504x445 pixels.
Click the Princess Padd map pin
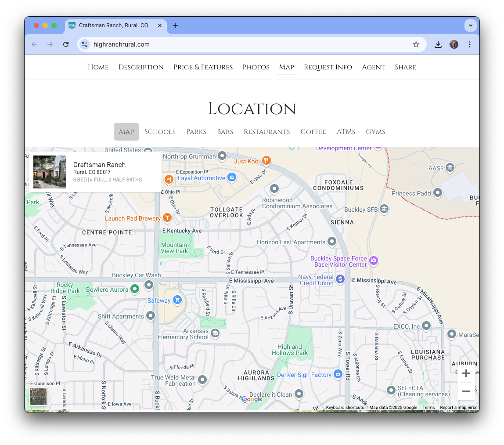click(438, 192)
